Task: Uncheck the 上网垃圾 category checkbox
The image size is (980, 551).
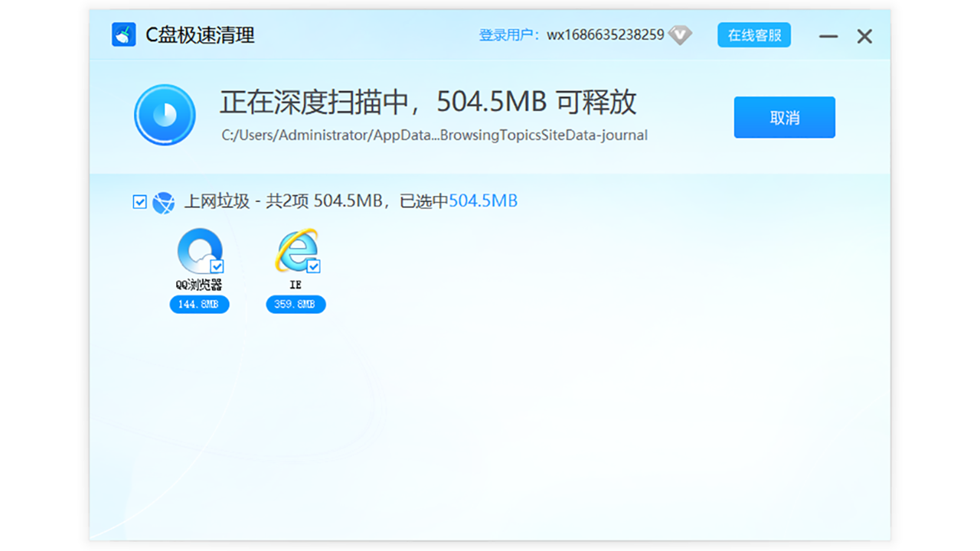Action: [139, 201]
